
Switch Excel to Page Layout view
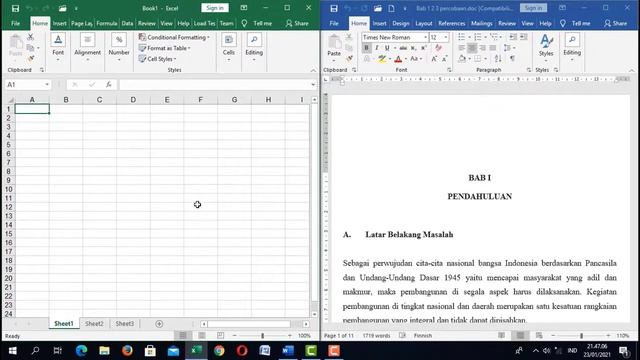tap(202, 336)
